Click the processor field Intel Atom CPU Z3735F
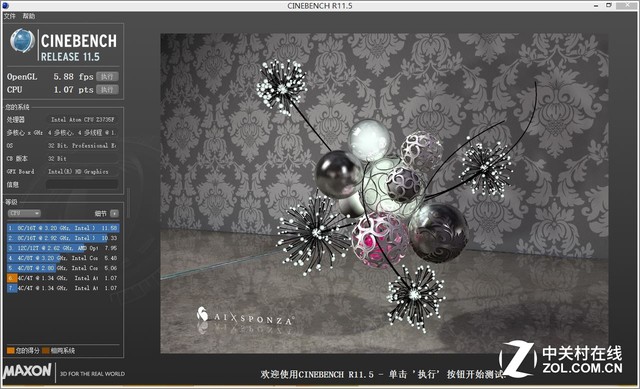 pos(82,120)
